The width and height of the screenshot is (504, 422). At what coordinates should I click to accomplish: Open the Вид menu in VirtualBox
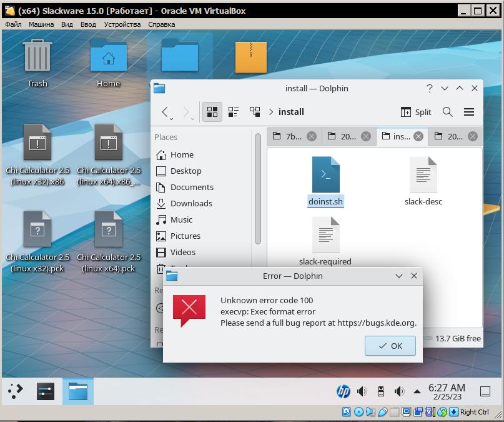coord(67,24)
